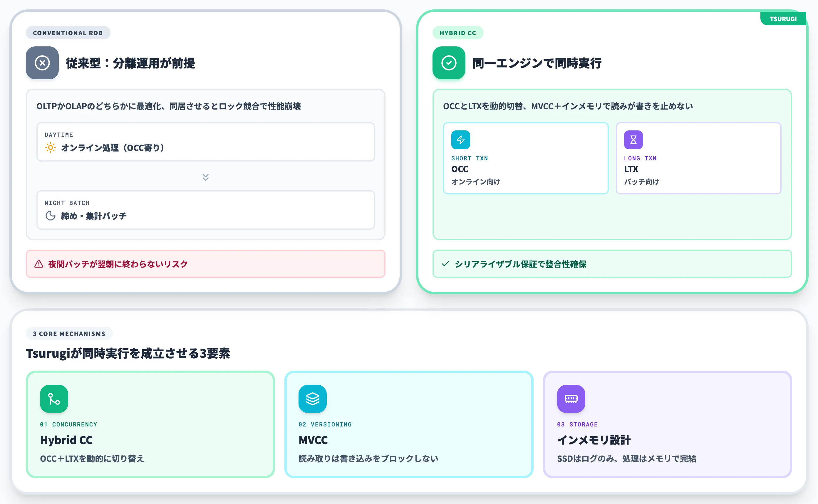Click the 02 VERSIONING label
This screenshot has width=818, height=504.
tap(325, 424)
